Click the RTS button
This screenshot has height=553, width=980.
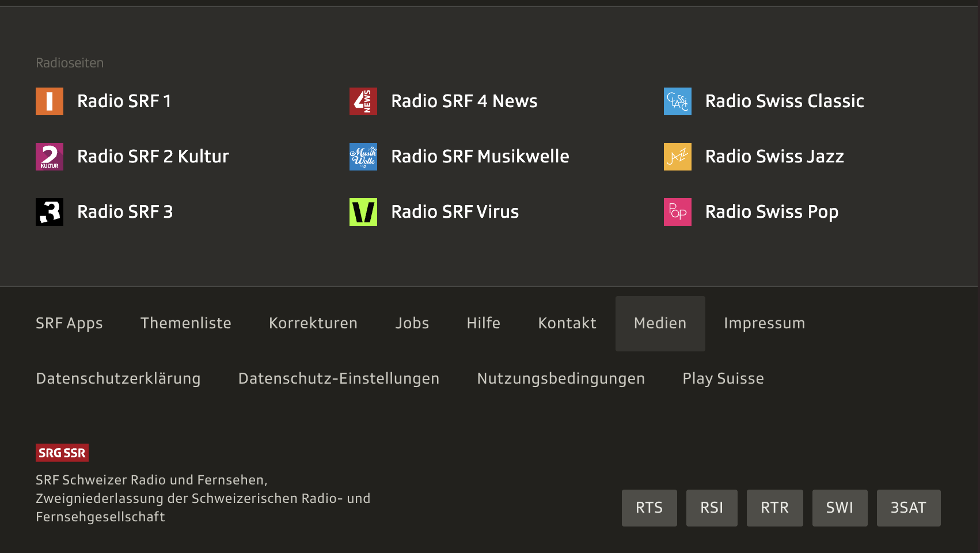649,508
